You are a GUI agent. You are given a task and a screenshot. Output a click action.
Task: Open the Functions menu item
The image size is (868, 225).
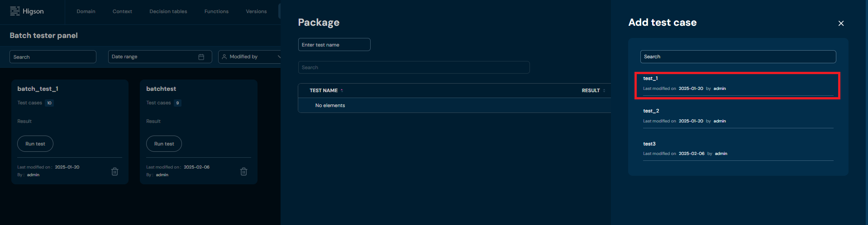[x=216, y=11]
